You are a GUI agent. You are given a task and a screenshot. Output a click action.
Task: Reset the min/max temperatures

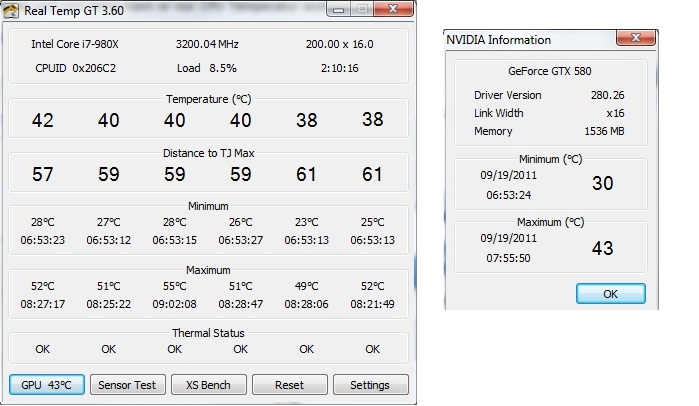(290, 385)
